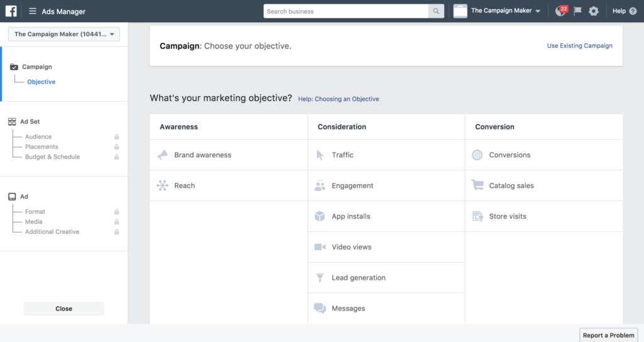
Task: Click the Ad tablet icon in sidebar
Action: (x=13, y=197)
